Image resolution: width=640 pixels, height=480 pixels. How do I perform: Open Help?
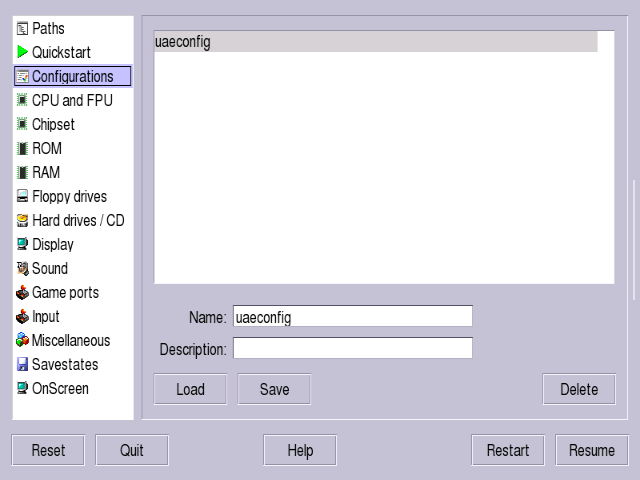pyautogui.click(x=300, y=450)
